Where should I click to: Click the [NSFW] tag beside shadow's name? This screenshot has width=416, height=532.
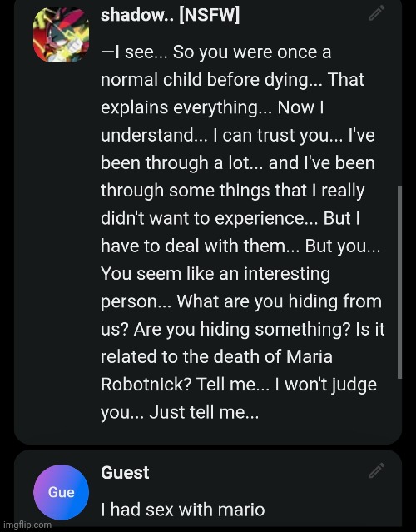coord(209,15)
